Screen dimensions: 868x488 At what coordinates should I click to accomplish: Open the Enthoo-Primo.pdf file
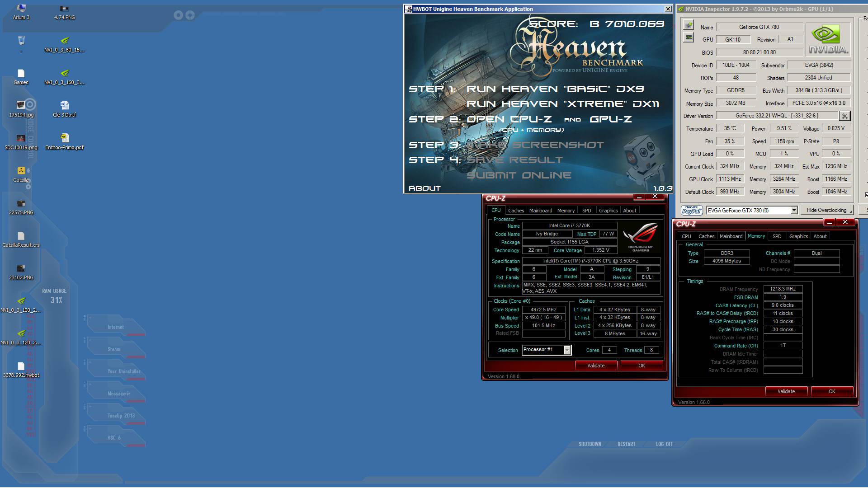coord(65,142)
